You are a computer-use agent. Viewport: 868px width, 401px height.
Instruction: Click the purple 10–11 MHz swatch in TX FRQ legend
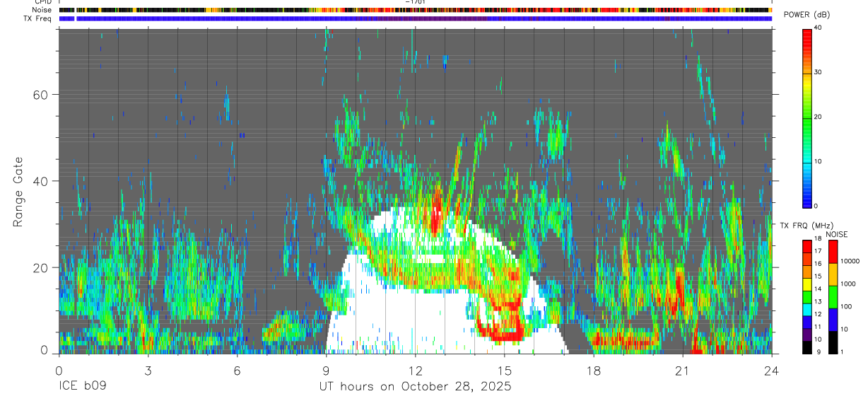[807, 334]
